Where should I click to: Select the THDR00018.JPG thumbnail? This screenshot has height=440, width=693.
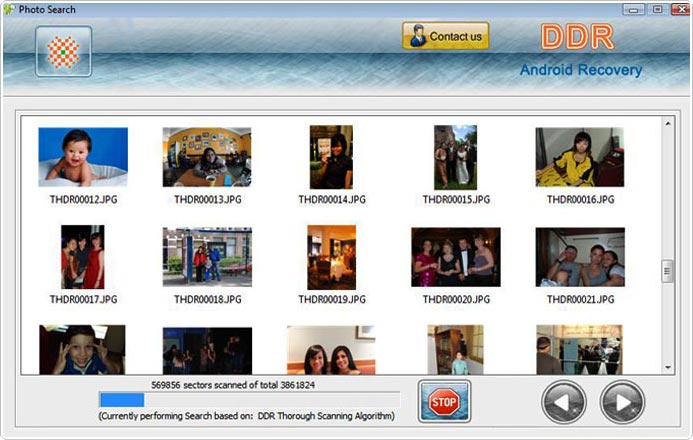[207, 257]
